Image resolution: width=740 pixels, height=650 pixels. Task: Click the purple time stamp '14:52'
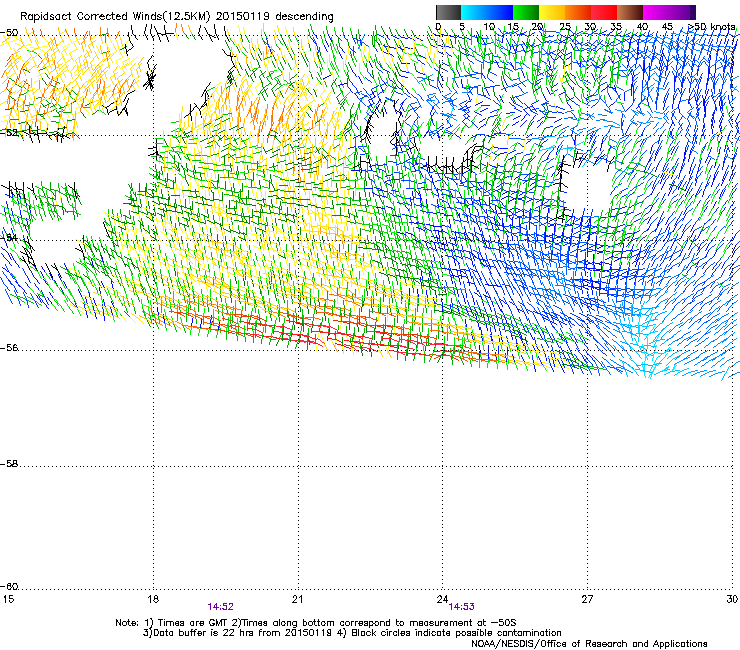point(220,607)
